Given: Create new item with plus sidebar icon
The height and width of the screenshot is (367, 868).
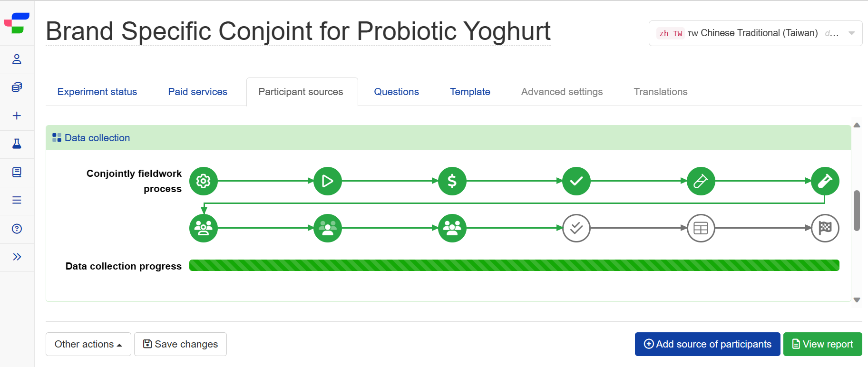Looking at the screenshot, I should pyautogui.click(x=17, y=116).
